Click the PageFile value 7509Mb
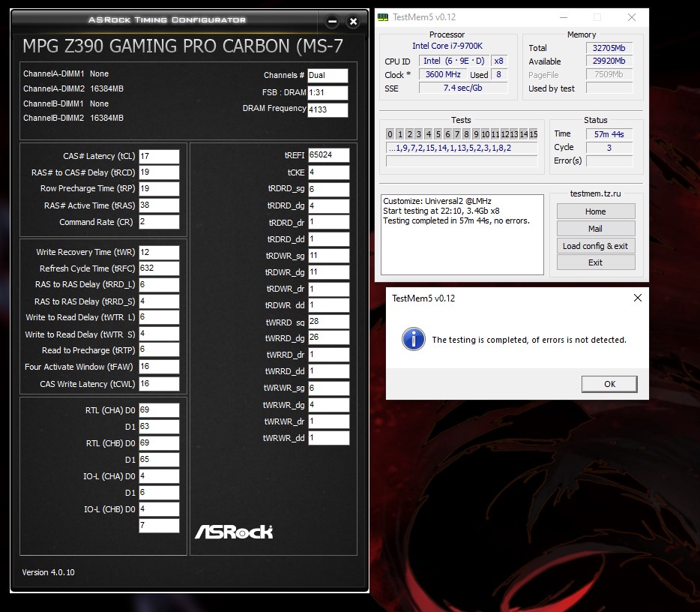The width and height of the screenshot is (700, 612). (x=609, y=74)
